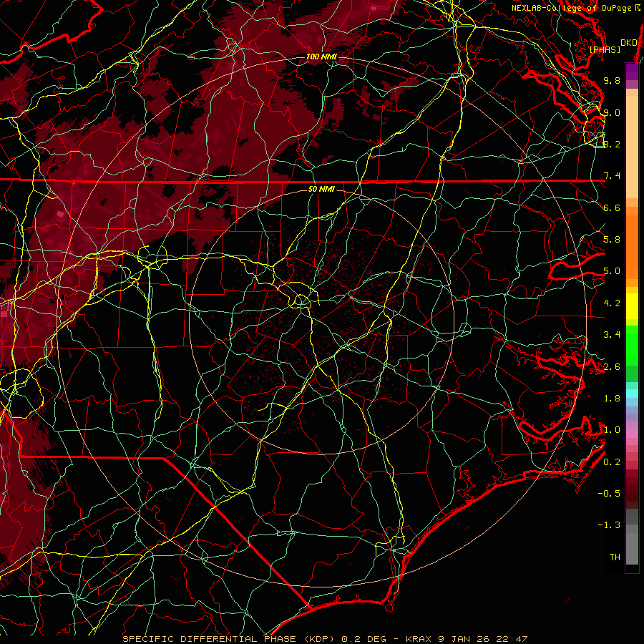The height and width of the screenshot is (644, 644).
Task: Click the [PHAS] unit label above the legend
Action: 605,49
